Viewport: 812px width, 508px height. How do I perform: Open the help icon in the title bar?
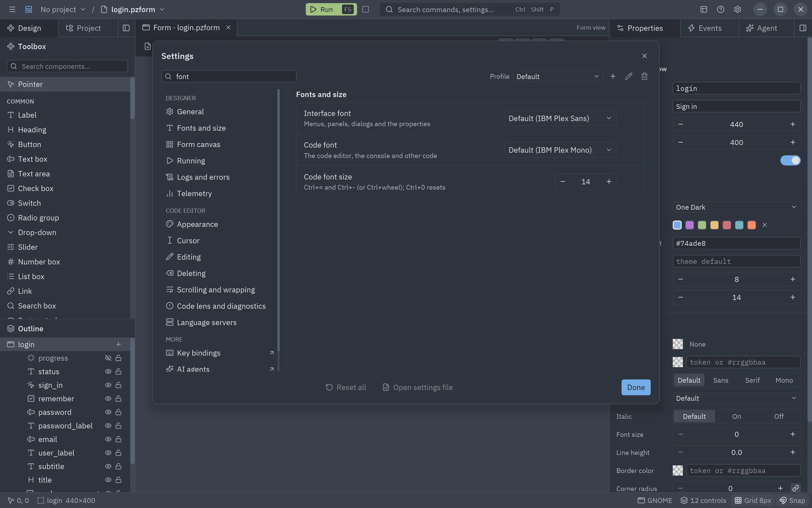coord(720,9)
